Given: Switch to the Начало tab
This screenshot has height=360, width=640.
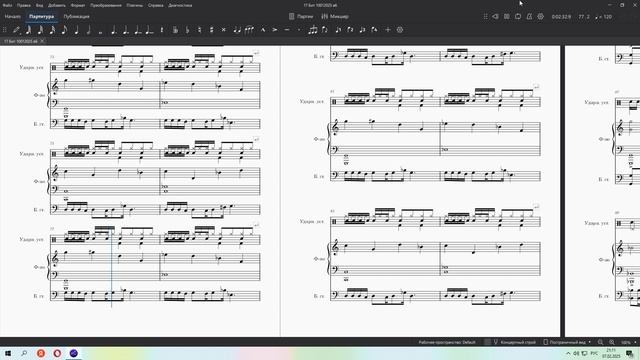Looking at the screenshot, I should (13, 17).
